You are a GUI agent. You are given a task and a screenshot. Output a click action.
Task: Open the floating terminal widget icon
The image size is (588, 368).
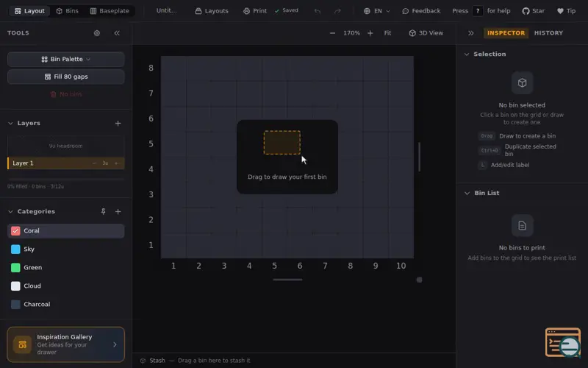[x=563, y=342]
